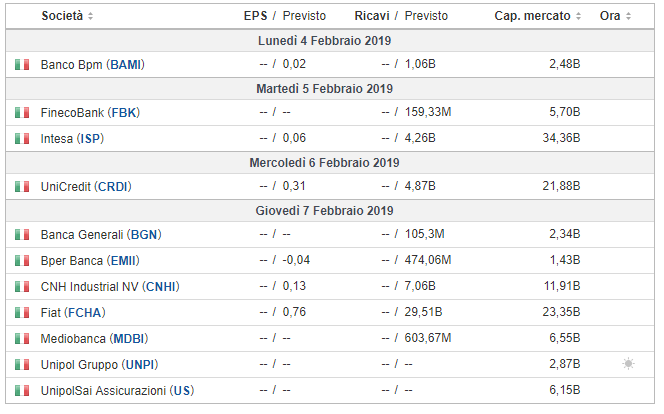Image resolution: width=664 pixels, height=414 pixels.
Task: Click the Italy flag beside Bper Banca
Action: tap(22, 261)
